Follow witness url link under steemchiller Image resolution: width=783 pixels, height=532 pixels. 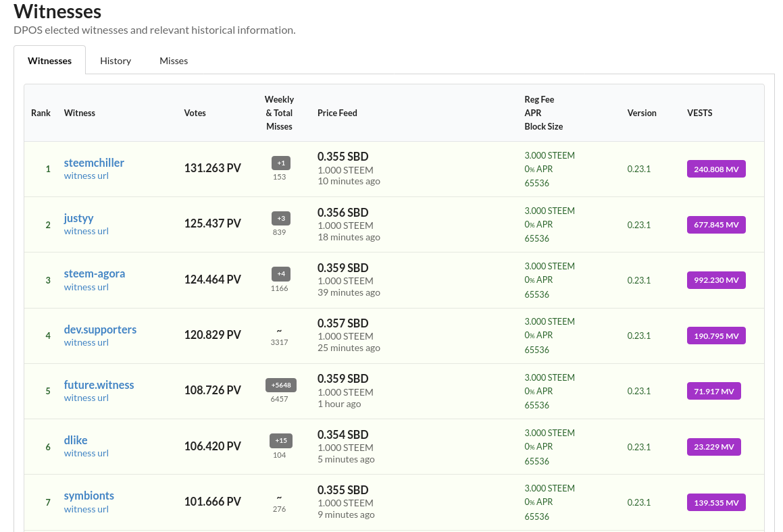[86, 176]
